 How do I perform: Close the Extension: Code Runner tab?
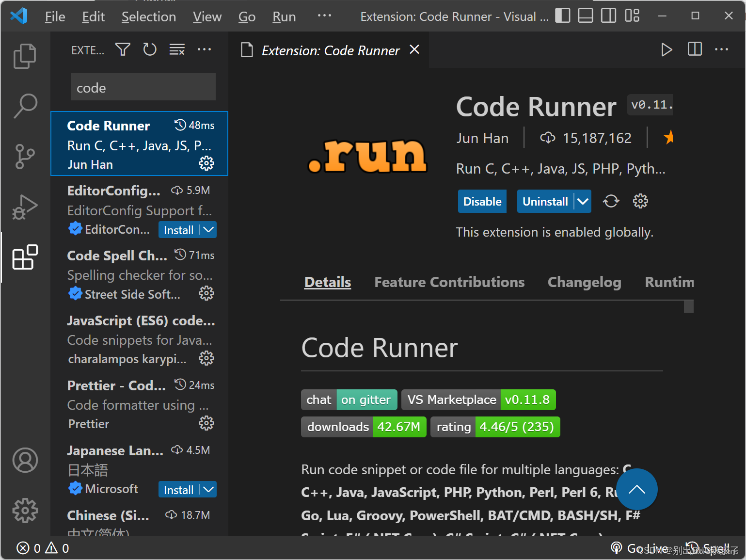click(x=414, y=49)
